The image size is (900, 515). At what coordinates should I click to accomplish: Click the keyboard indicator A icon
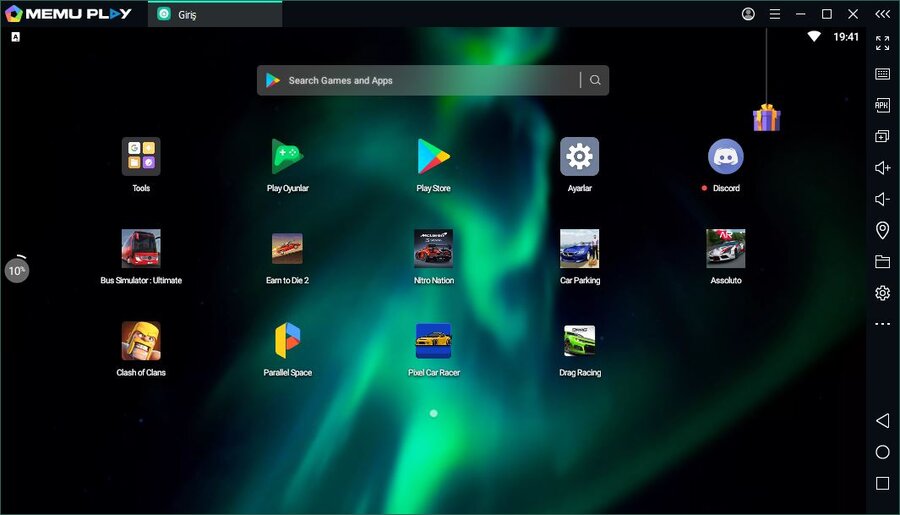(x=15, y=37)
